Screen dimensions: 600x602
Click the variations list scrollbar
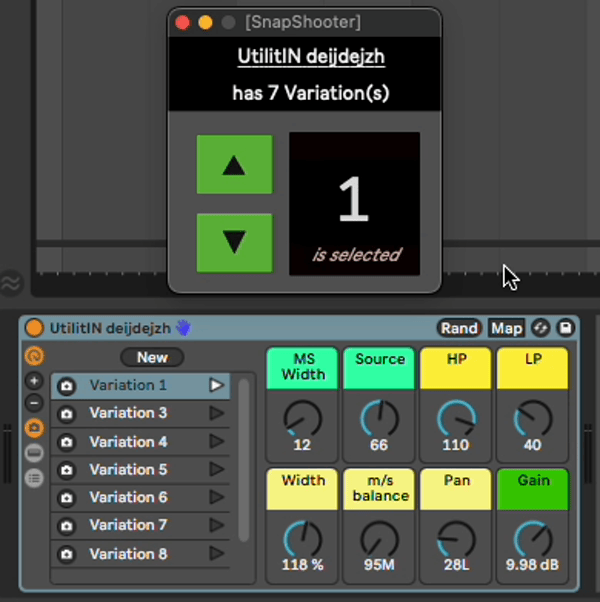[243, 460]
